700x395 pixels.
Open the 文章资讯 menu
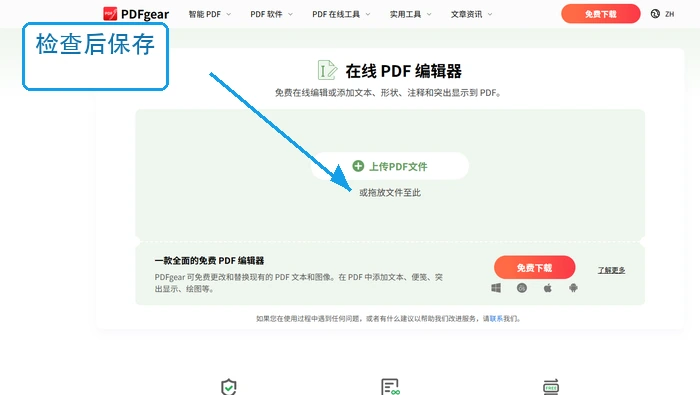click(x=467, y=14)
